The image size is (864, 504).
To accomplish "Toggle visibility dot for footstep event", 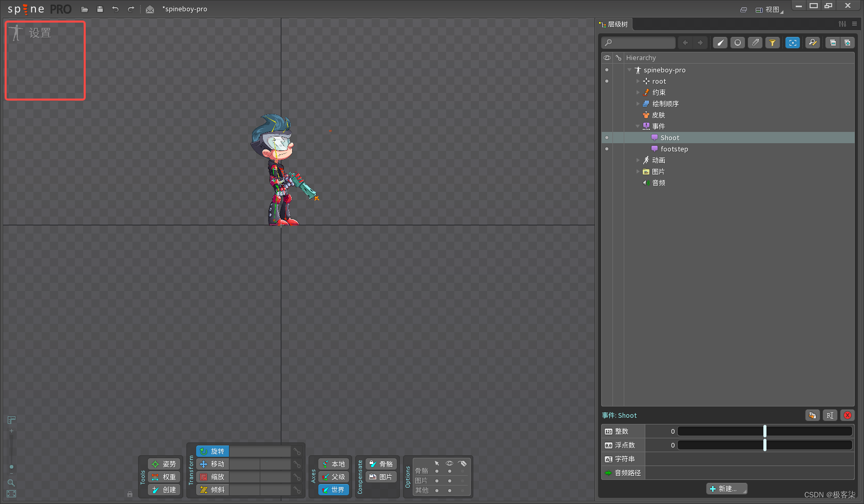I will click(607, 149).
